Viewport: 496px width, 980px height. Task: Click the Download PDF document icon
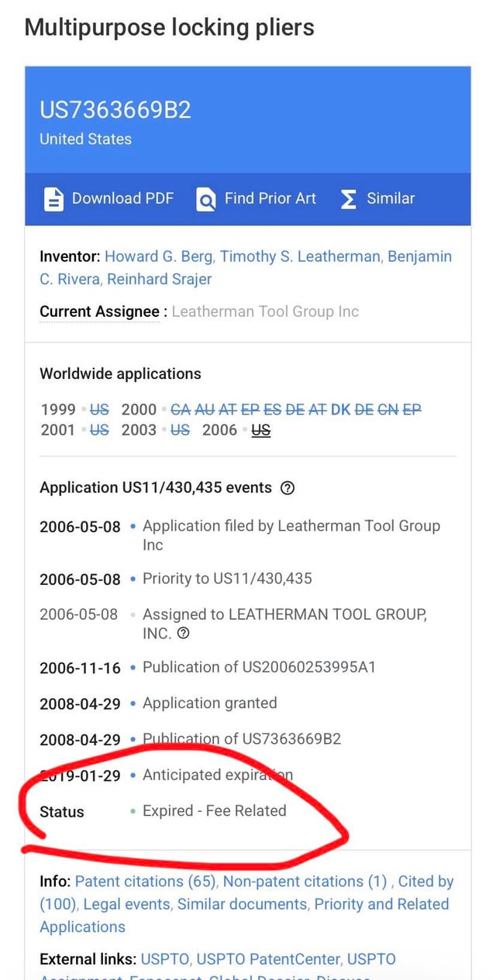pyautogui.click(x=53, y=199)
